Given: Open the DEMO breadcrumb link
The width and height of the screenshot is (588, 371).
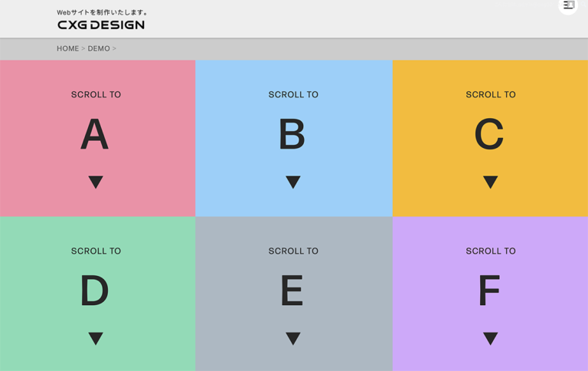Looking at the screenshot, I should click(99, 48).
